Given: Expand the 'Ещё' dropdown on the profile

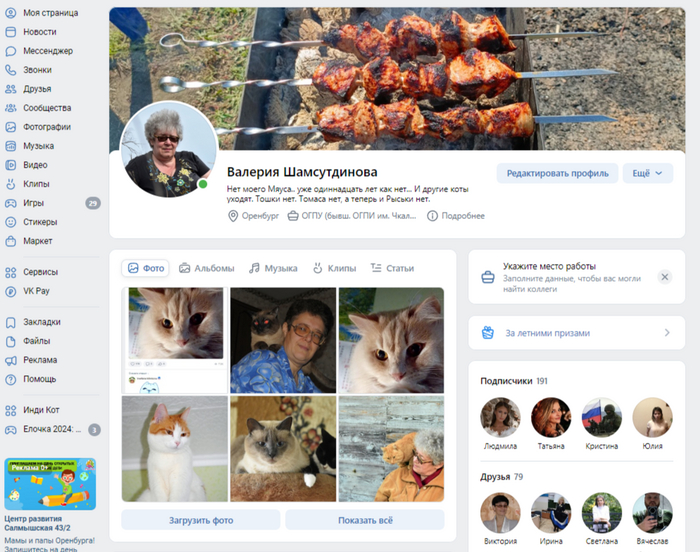Looking at the screenshot, I should tap(648, 173).
